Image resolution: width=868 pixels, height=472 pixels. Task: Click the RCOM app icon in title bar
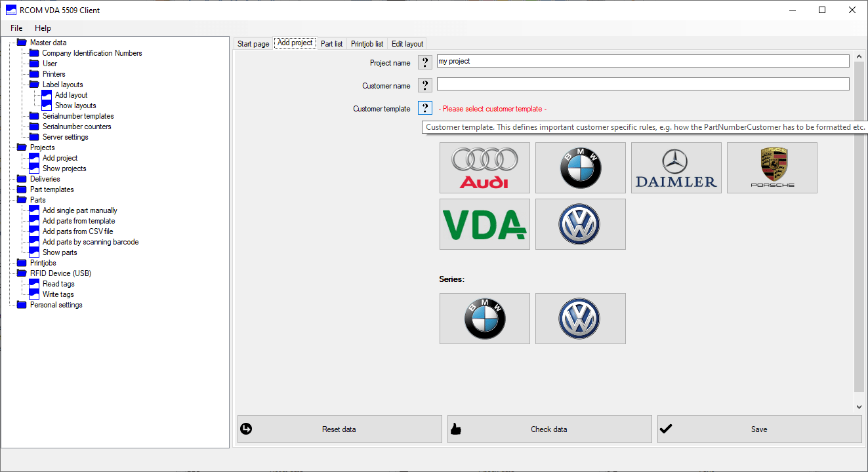point(11,10)
